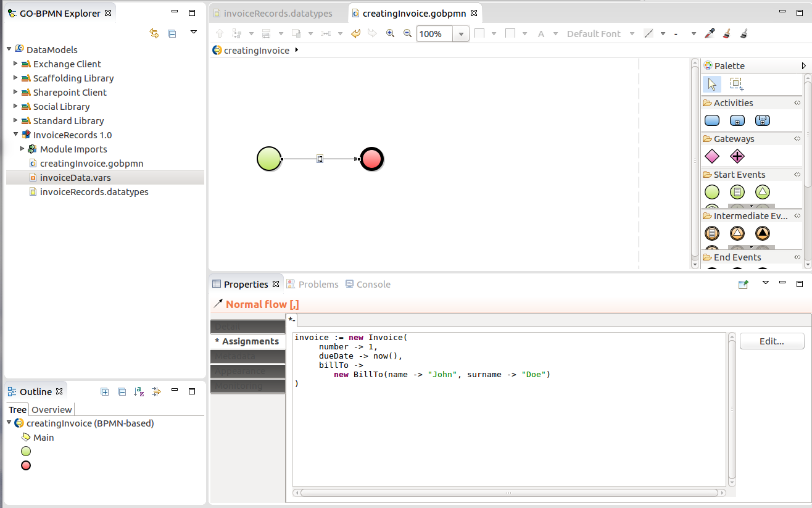812x508 pixels.
Task: Click the Zoom In magnifier icon
Action: click(390, 33)
